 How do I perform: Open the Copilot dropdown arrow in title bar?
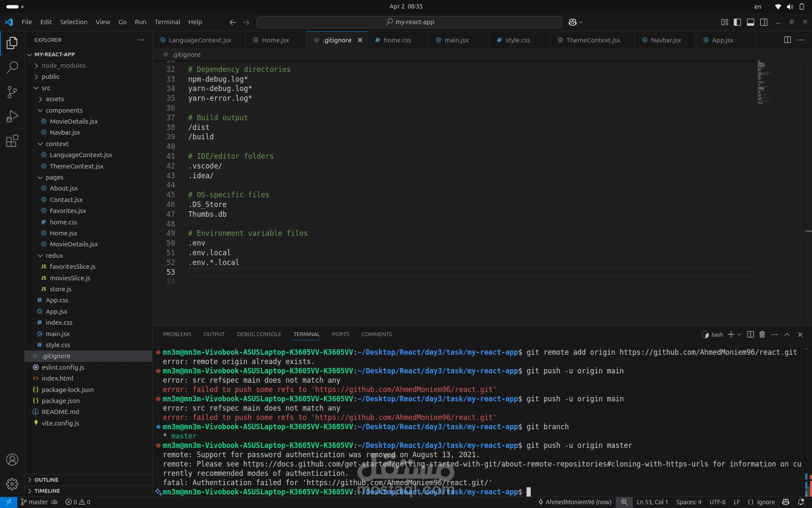click(581, 22)
